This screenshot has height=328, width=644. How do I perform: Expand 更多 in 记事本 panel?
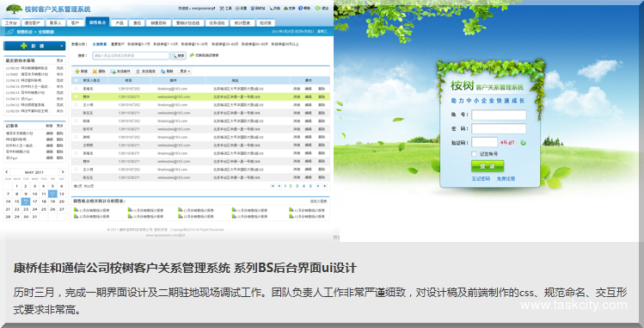pos(60,126)
